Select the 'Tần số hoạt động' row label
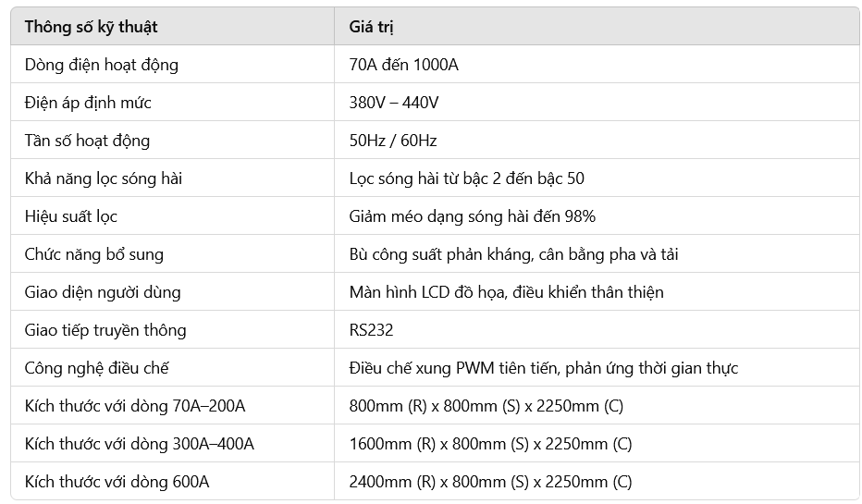This screenshot has width=862, height=504. click(87, 141)
